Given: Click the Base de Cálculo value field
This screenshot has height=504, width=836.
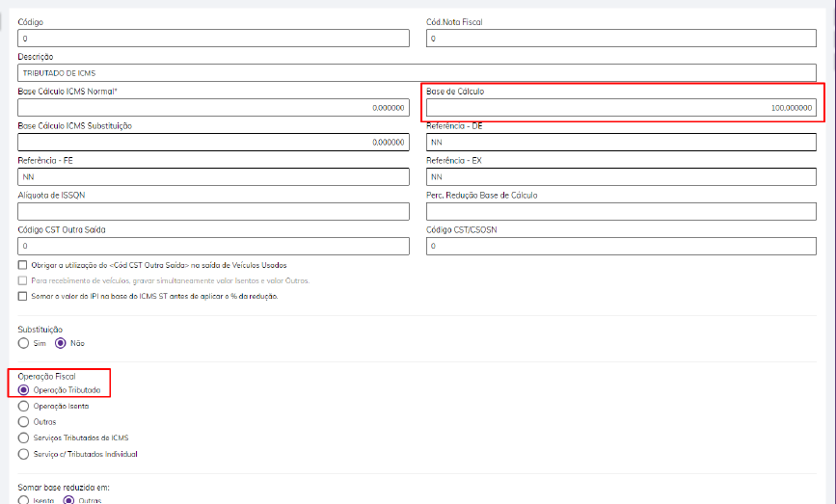Looking at the screenshot, I should (622, 108).
